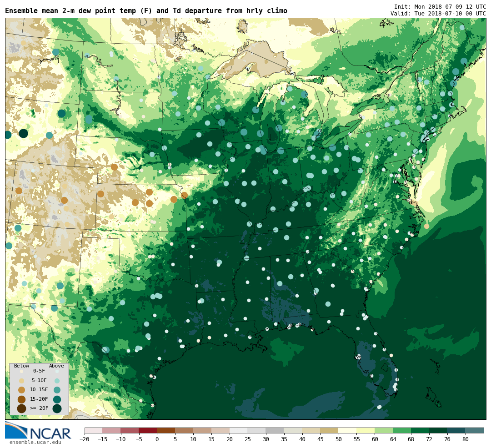Click the colorbar tick label "80"
This screenshot has width=491, height=448.
pos(466,439)
